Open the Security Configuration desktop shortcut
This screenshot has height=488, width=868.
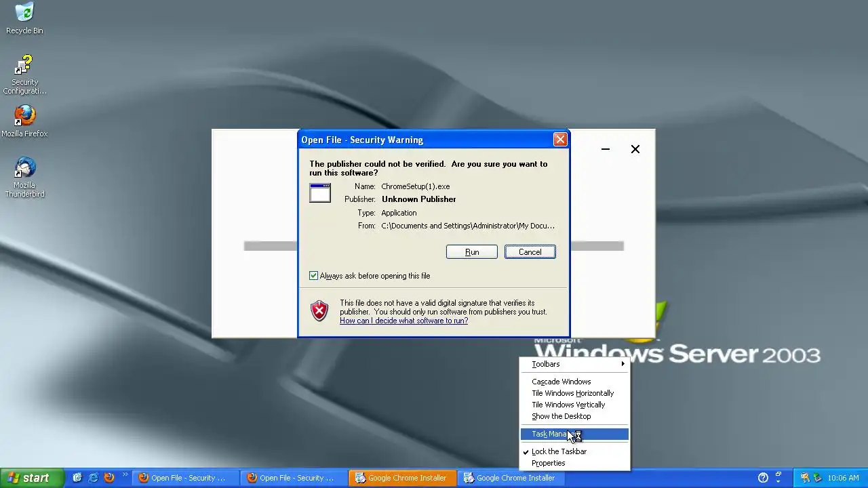(x=24, y=75)
